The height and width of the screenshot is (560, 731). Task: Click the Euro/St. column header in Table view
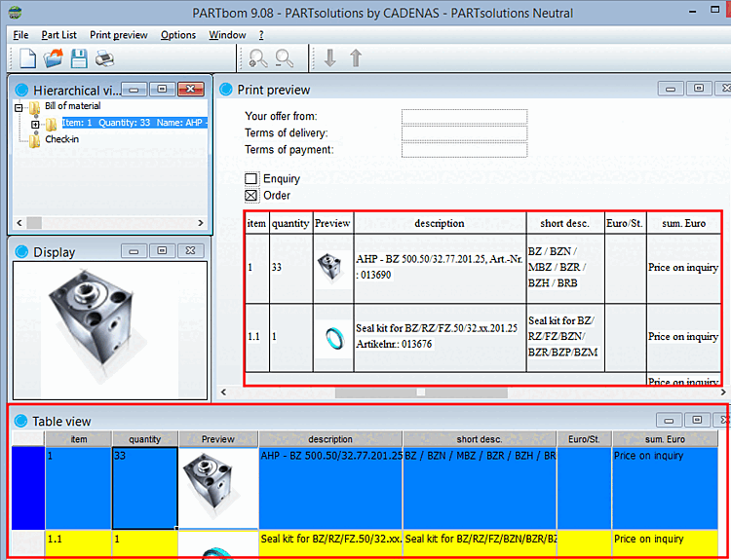click(x=584, y=439)
